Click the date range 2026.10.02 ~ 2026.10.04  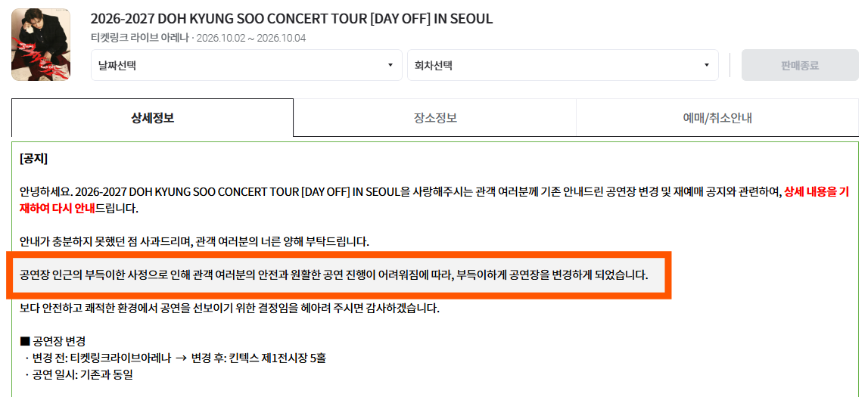click(x=251, y=38)
